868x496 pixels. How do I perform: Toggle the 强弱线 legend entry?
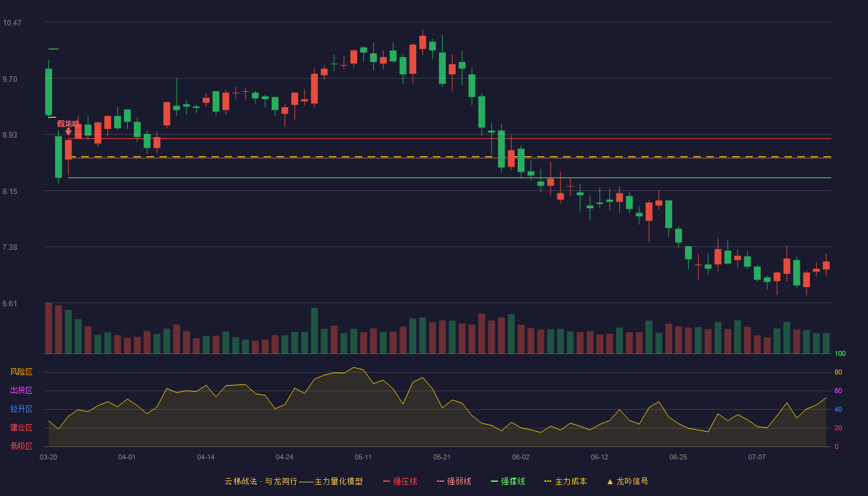point(454,481)
